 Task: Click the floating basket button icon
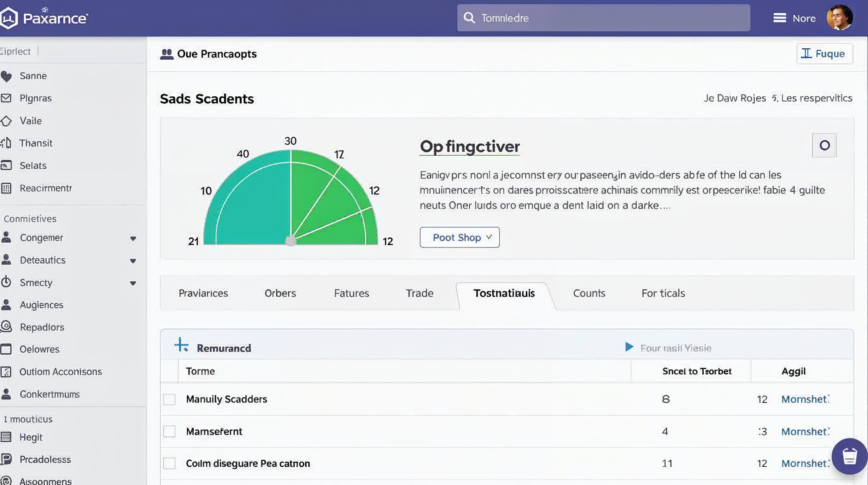(x=849, y=456)
